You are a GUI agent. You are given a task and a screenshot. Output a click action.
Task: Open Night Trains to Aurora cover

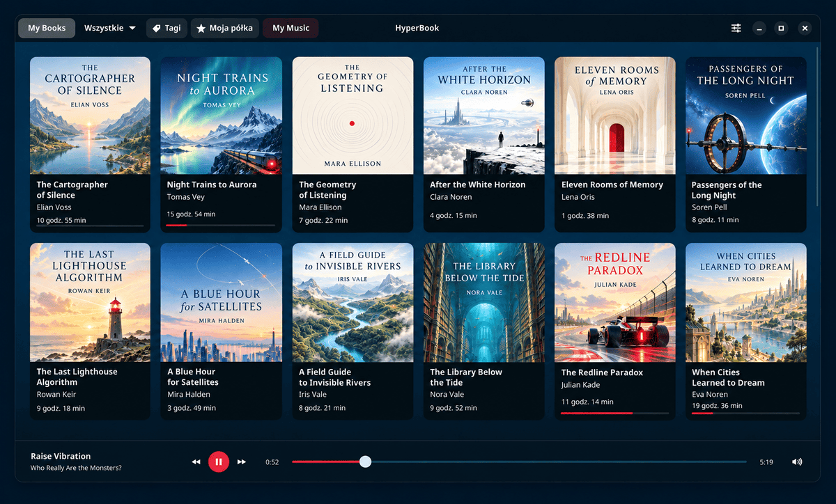[x=222, y=116]
